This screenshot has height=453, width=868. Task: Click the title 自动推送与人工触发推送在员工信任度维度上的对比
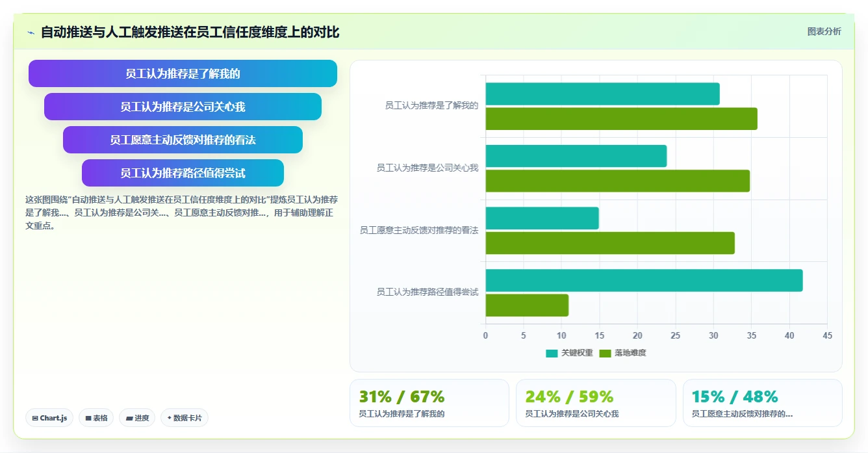[190, 32]
